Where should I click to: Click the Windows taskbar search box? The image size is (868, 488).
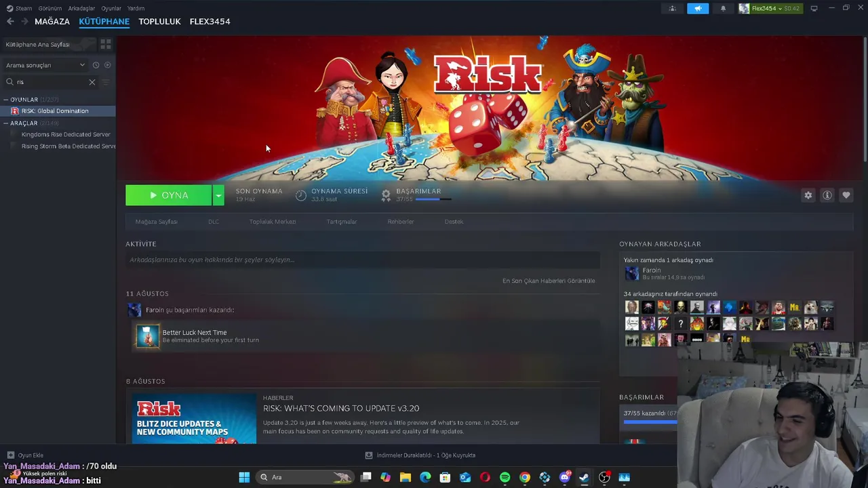305,477
